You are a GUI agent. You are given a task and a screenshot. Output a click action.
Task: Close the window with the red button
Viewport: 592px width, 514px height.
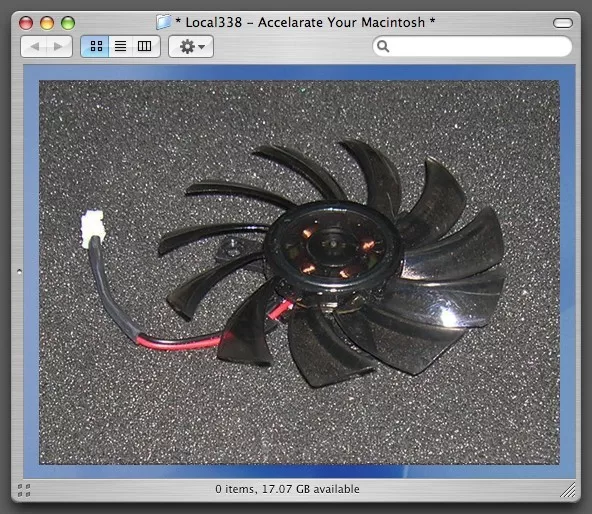click(26, 23)
